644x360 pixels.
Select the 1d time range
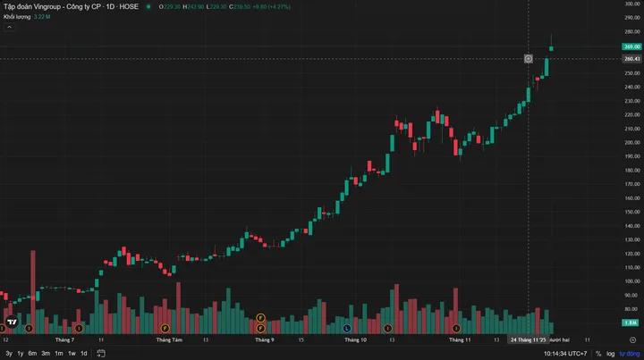(84, 353)
